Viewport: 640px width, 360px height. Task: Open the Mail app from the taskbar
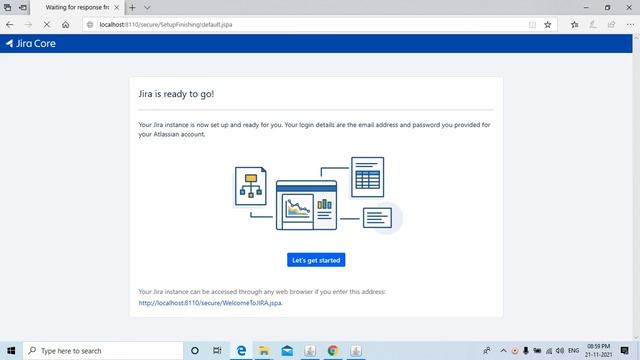(x=287, y=351)
